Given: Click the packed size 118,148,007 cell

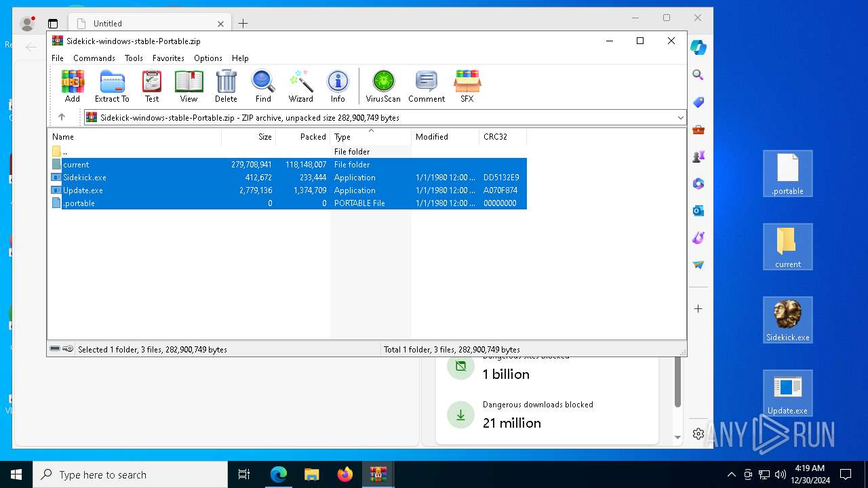Looking at the screenshot, I should (x=306, y=165).
